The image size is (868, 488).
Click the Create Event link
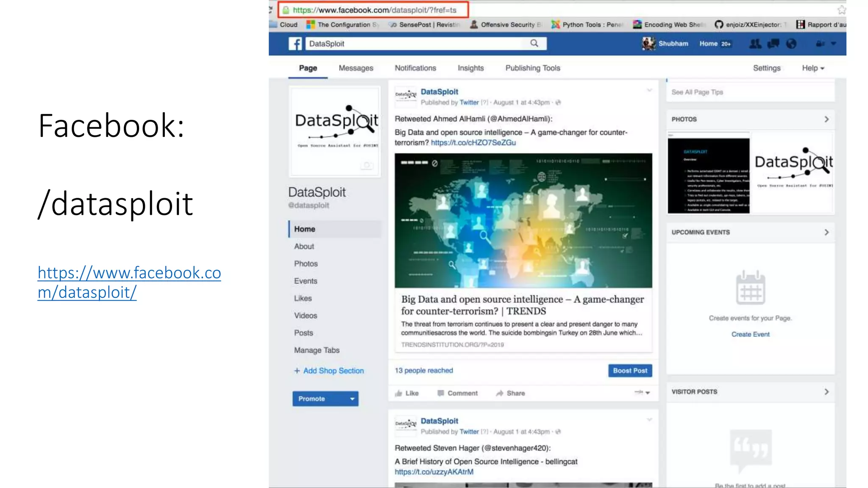pyautogui.click(x=750, y=335)
